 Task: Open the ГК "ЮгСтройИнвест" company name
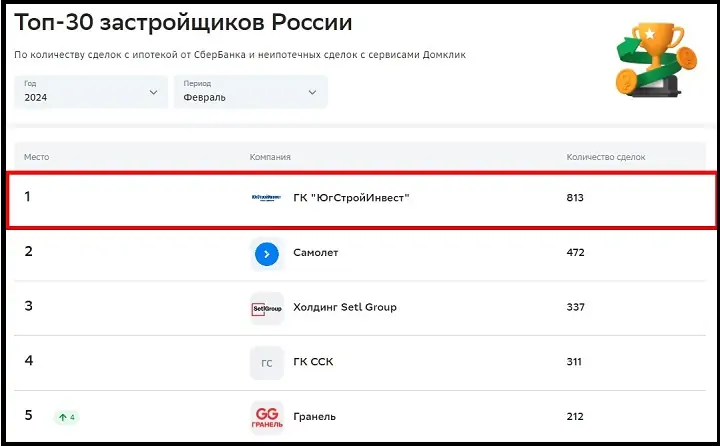pos(352,198)
